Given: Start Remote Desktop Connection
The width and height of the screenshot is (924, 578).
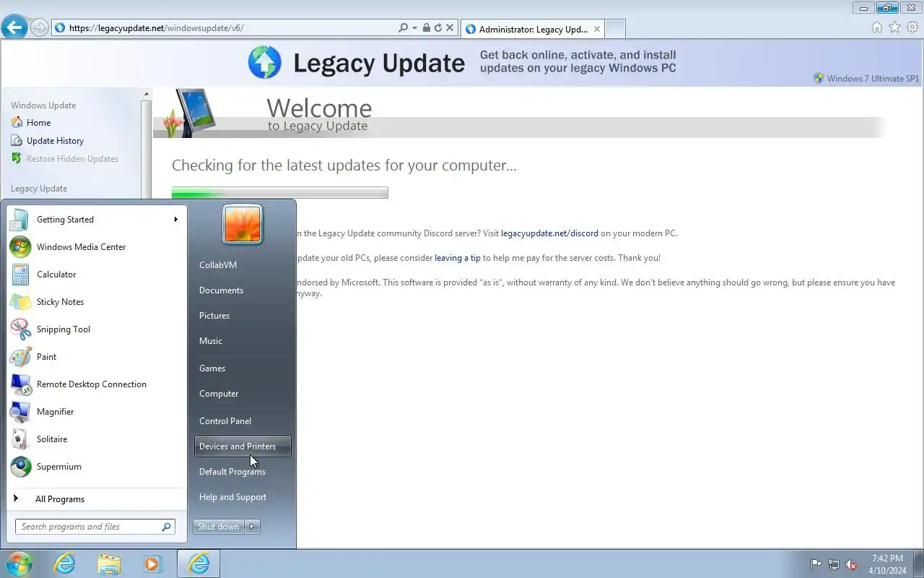Looking at the screenshot, I should (96, 384).
